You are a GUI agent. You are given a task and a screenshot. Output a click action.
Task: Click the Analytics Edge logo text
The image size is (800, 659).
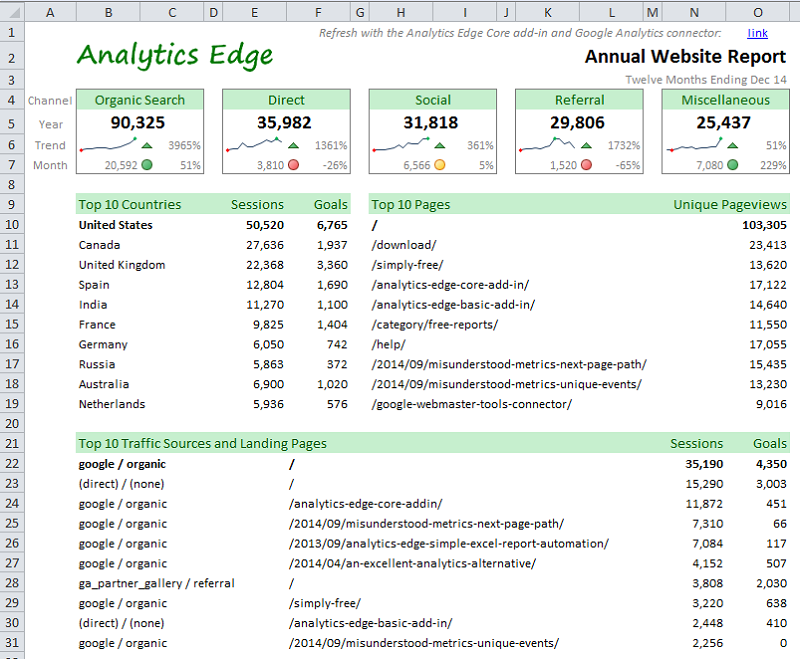(x=175, y=56)
